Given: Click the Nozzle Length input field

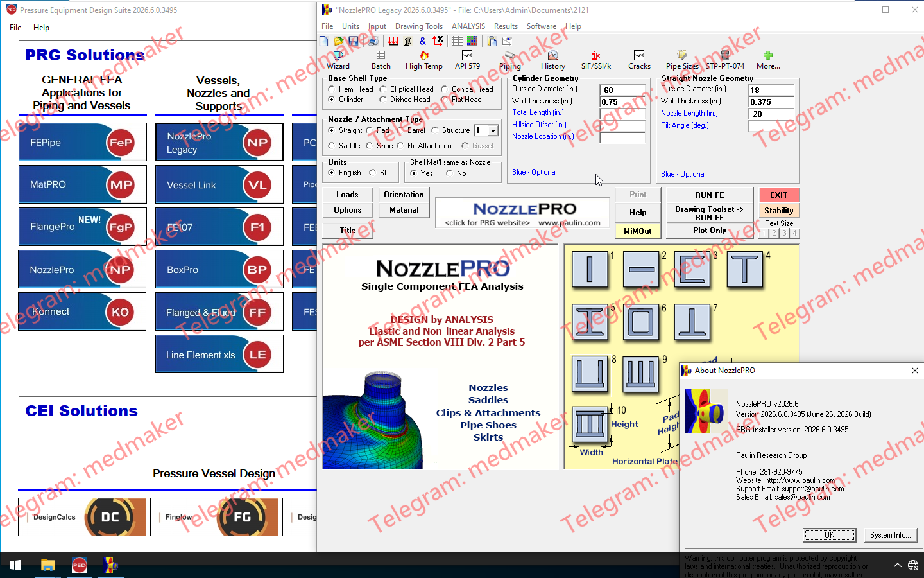Looking at the screenshot, I should coord(771,114).
